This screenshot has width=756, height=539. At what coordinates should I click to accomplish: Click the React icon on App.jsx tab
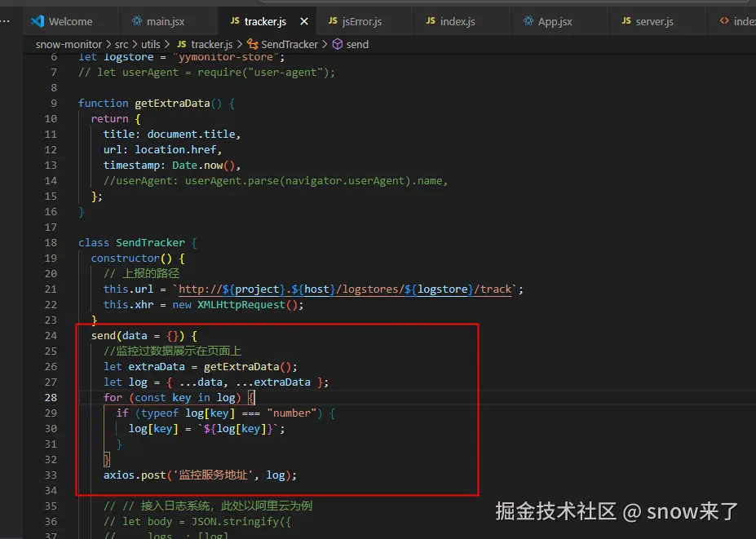528,20
